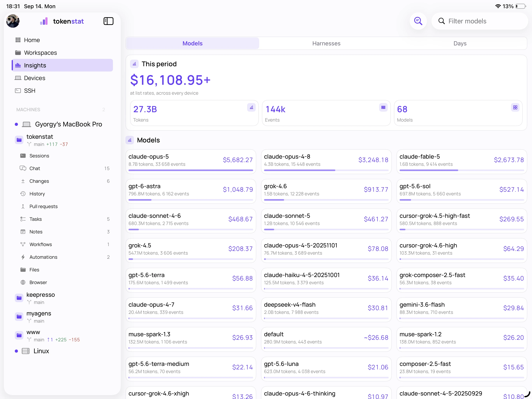Viewport: 532px width, 399px height.
Task: Click the gemini-3.6-flash model name
Action: [422, 305]
